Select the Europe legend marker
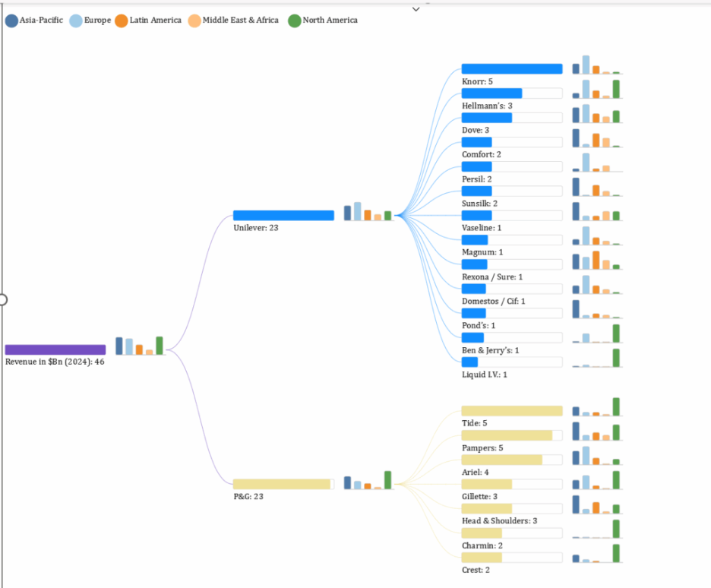Viewport: 711px width, 588px height. [76, 21]
